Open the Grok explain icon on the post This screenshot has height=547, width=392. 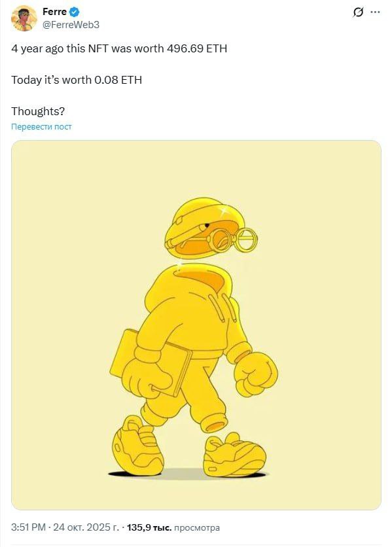pyautogui.click(x=358, y=12)
